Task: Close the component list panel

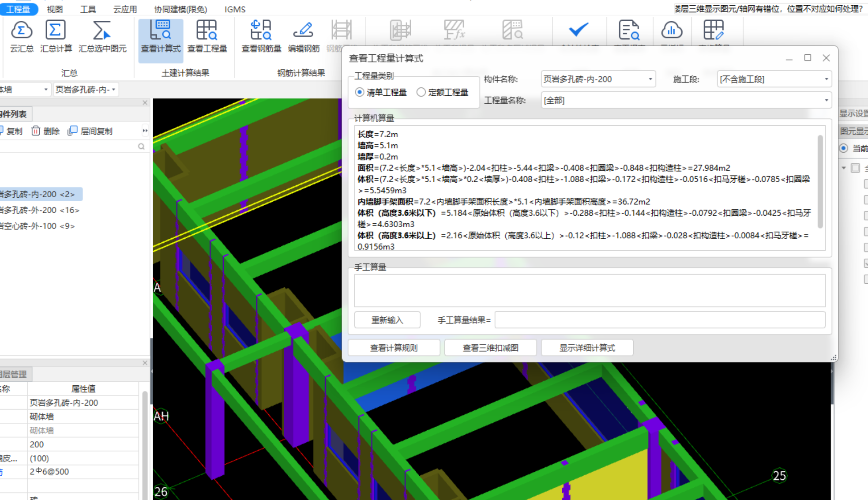Action: [145, 102]
